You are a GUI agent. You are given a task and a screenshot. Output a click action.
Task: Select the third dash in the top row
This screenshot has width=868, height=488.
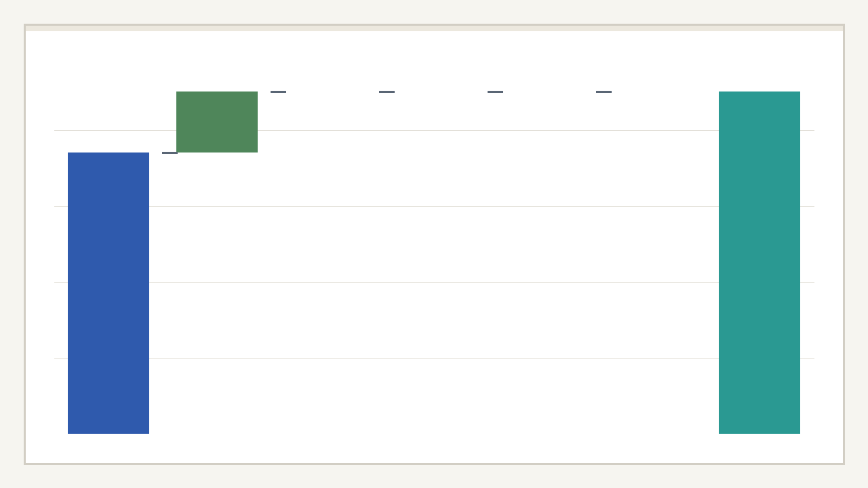click(495, 91)
